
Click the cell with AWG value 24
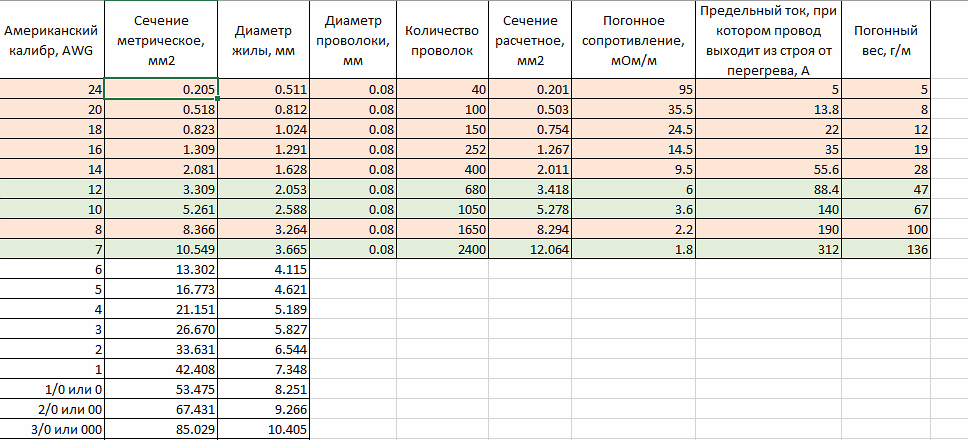[x=52, y=89]
